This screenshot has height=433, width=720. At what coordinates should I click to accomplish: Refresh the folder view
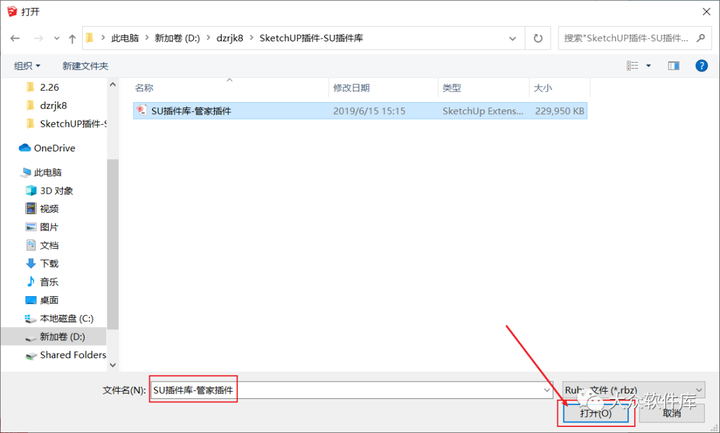[x=538, y=39]
